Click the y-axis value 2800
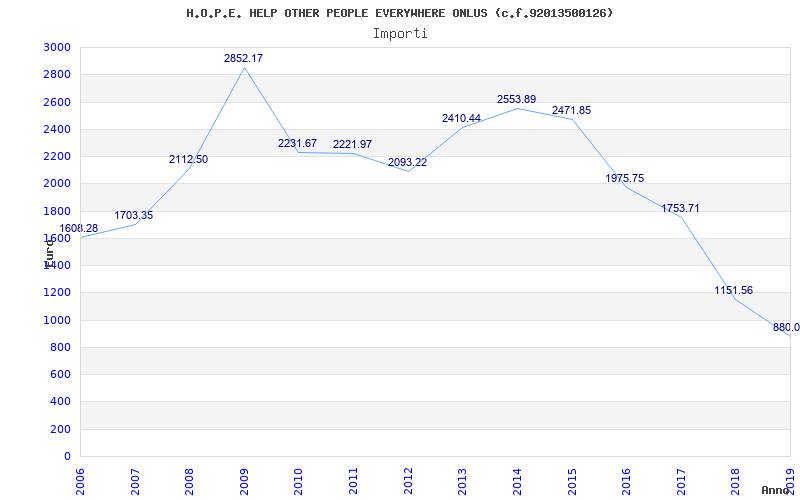The height and width of the screenshot is (500, 800). [59, 74]
